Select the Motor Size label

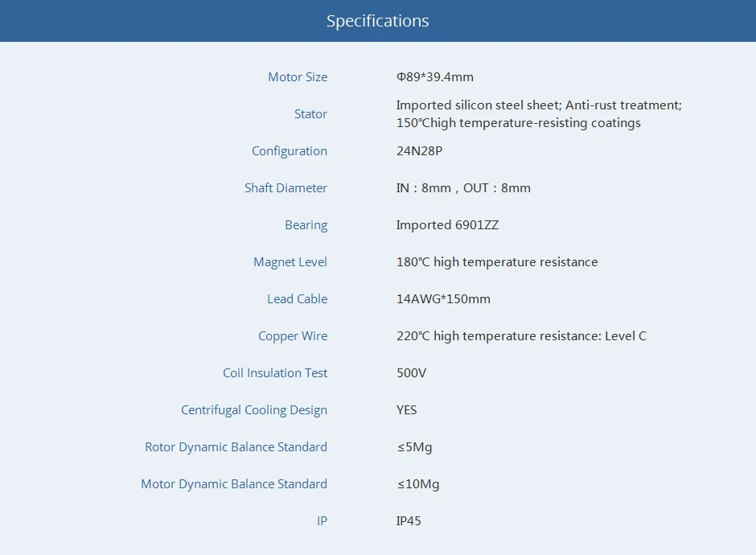(x=298, y=77)
